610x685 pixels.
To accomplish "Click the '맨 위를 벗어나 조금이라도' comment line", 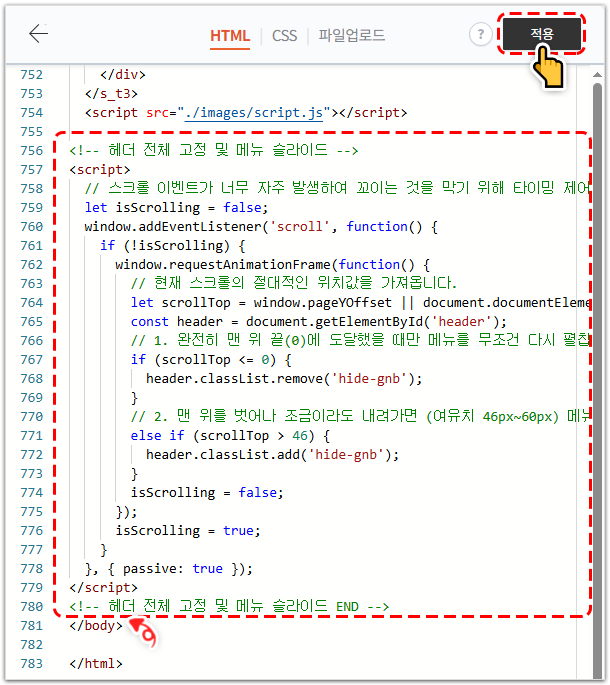I will click(360, 416).
